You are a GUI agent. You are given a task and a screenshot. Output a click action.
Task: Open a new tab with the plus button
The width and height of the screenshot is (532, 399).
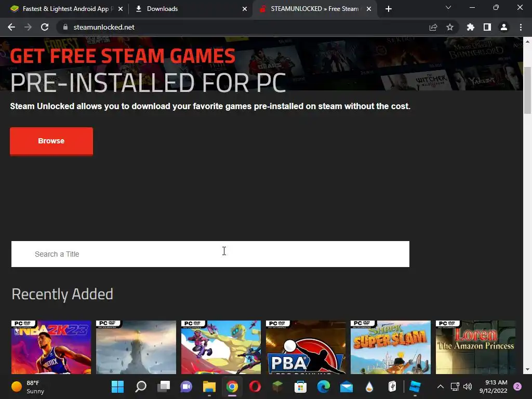click(x=389, y=9)
